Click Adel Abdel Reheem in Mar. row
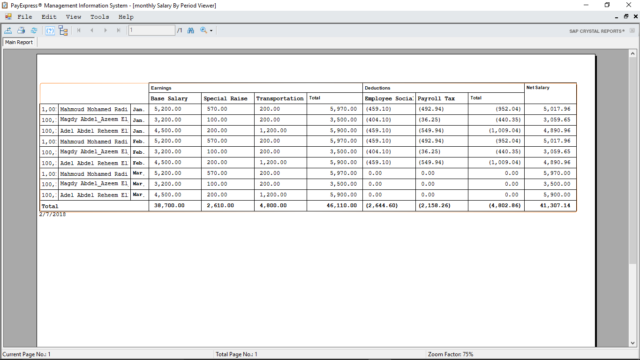Image resolution: width=640 pixels, height=360 pixels. point(94,195)
